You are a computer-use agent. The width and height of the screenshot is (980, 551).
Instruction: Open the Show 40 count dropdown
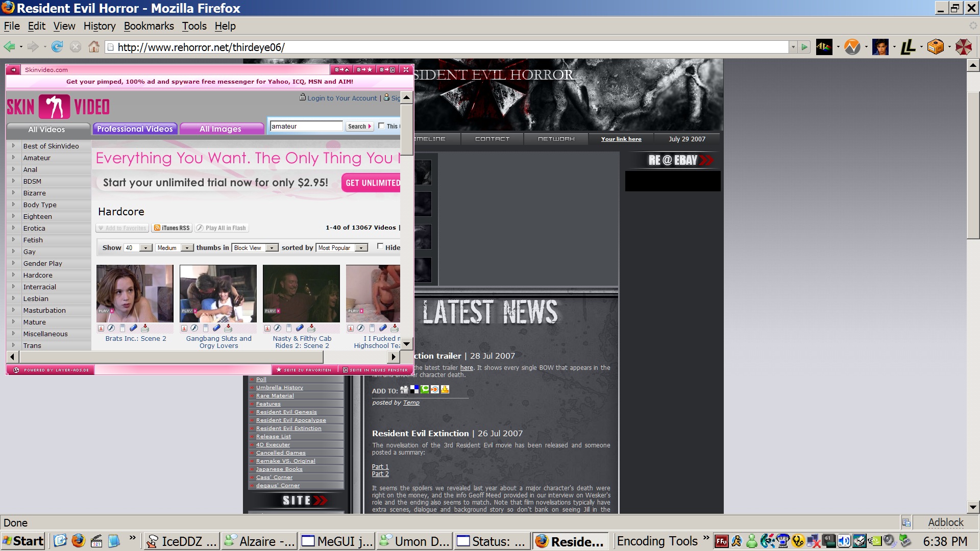point(146,248)
